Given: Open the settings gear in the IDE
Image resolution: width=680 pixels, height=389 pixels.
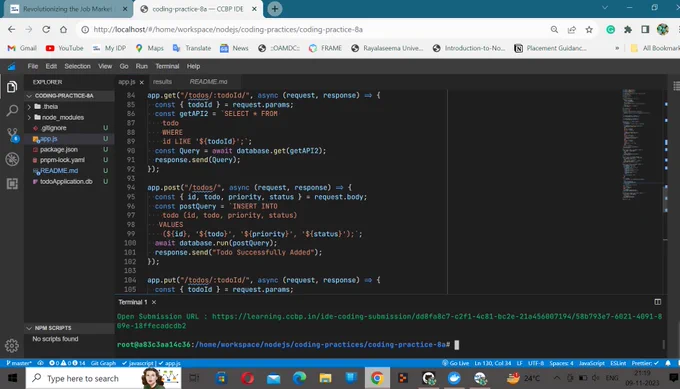Looking at the screenshot, I should pos(12,345).
